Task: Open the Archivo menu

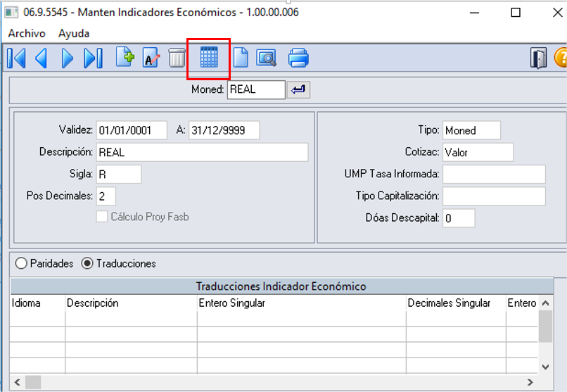Action: coord(27,34)
